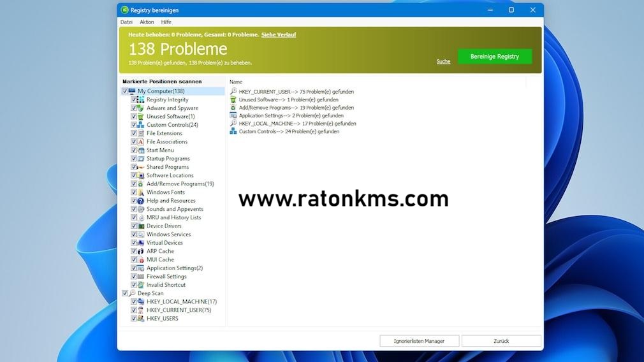
Task: Select Unused Software 1 Problem(e) result row
Action: (x=284, y=99)
